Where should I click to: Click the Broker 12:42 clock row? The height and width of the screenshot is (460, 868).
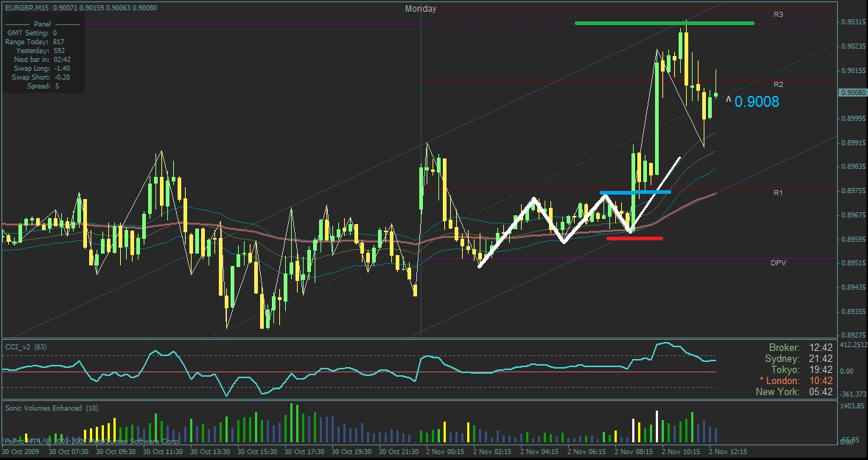800,348
